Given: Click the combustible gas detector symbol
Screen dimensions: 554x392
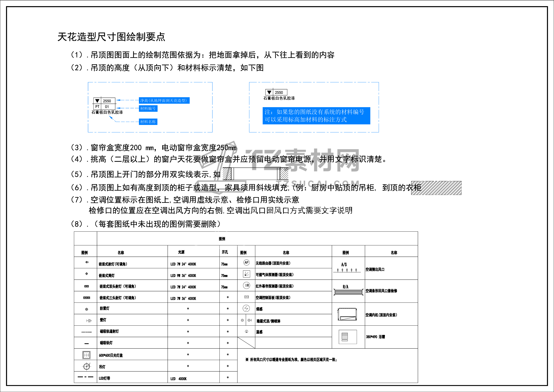Looking at the screenshot, I should click(246, 274).
